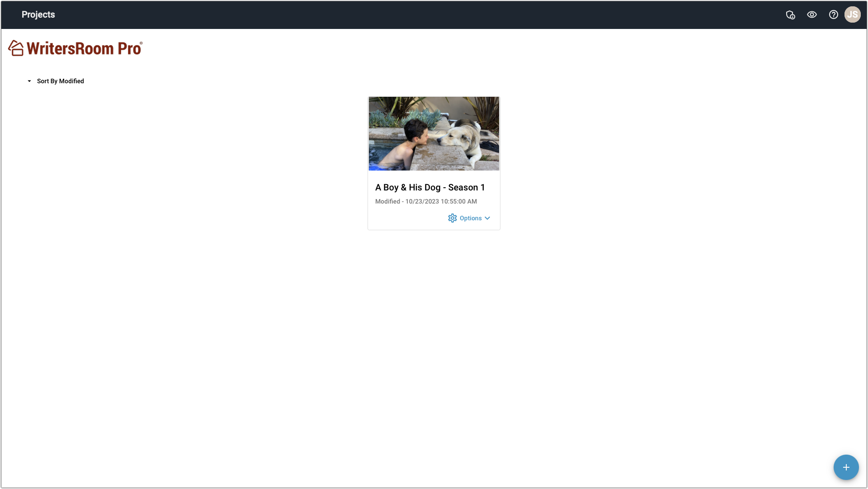This screenshot has width=868, height=489.
Task: Open help via the question mark icon
Action: click(833, 14)
